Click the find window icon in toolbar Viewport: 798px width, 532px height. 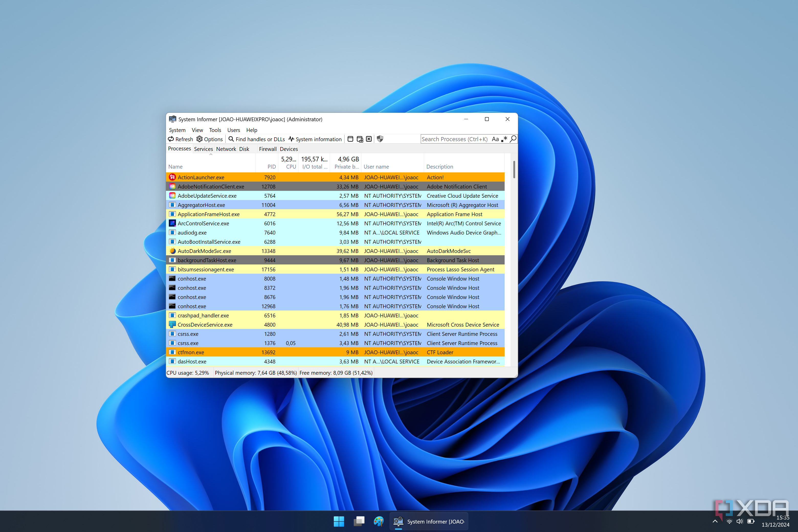pyautogui.click(x=350, y=139)
